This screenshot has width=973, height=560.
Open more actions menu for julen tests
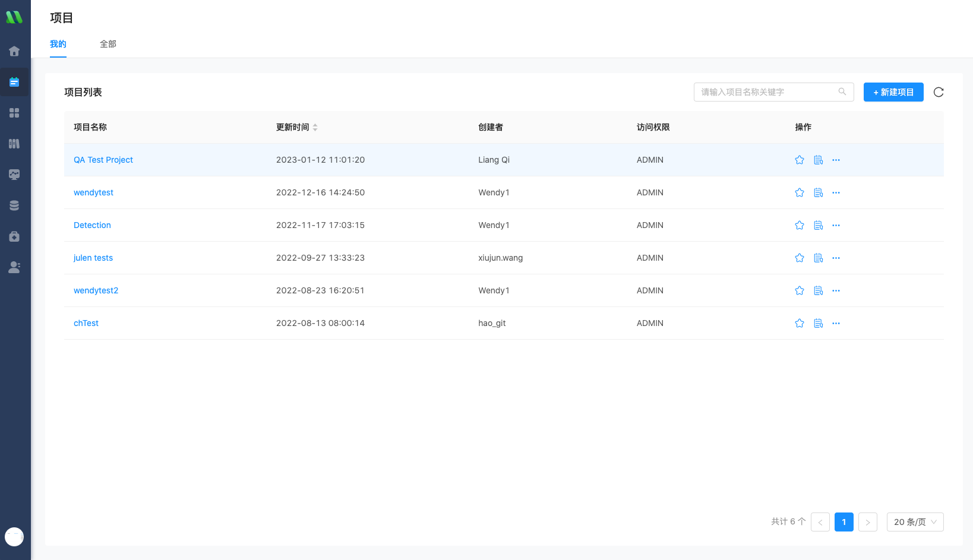[x=836, y=258]
